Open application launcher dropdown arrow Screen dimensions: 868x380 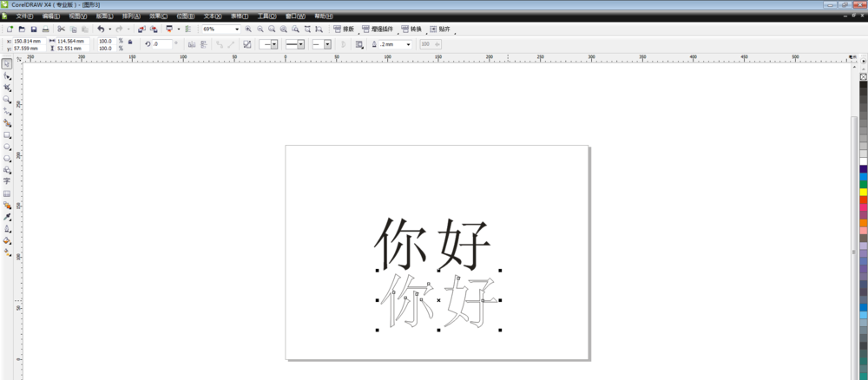click(178, 29)
